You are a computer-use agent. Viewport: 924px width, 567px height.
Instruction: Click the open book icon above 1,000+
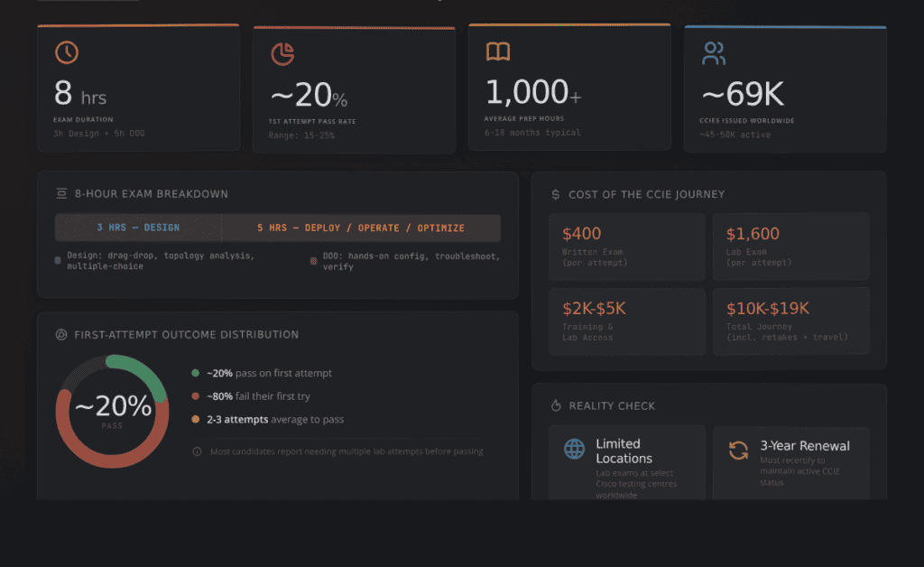pos(498,51)
